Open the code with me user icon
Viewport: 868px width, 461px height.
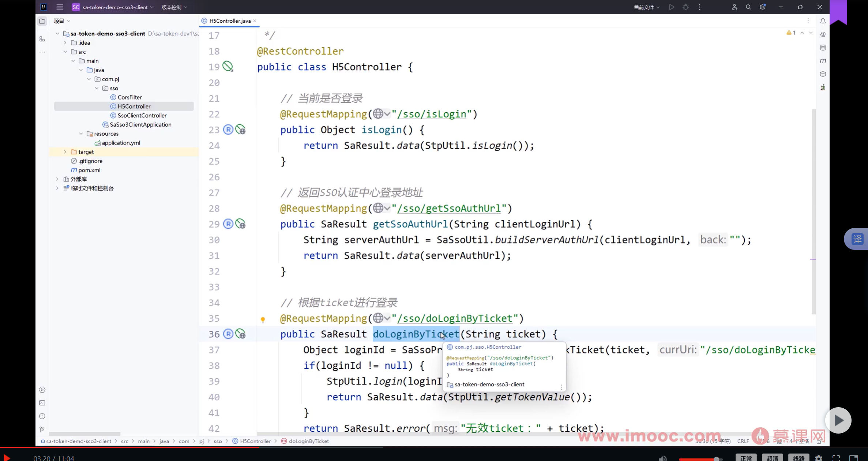pyautogui.click(x=734, y=7)
